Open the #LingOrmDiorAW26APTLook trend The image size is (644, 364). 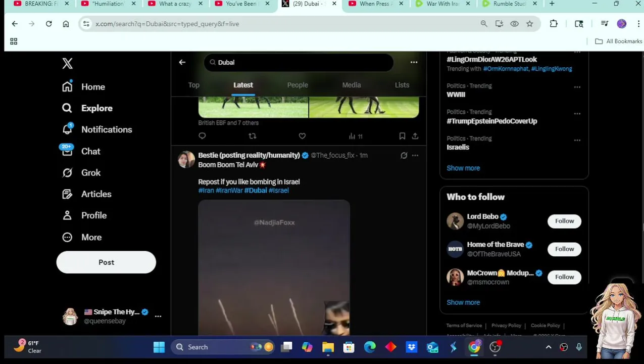(x=491, y=60)
